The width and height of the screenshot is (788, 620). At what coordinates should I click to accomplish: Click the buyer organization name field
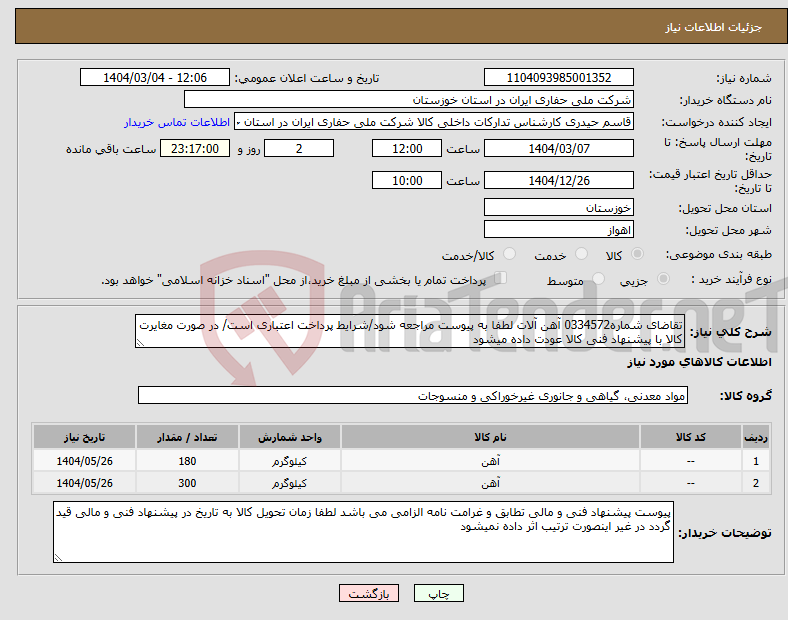point(409,99)
